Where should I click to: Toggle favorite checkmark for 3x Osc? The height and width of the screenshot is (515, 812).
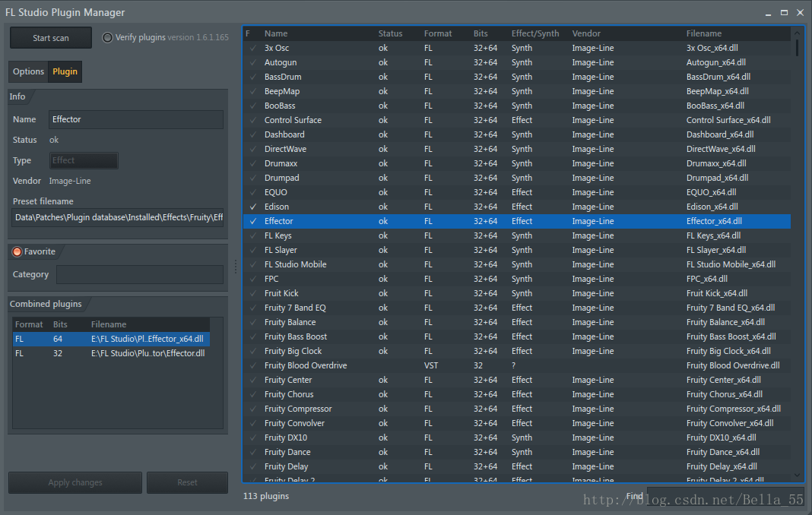tap(252, 48)
